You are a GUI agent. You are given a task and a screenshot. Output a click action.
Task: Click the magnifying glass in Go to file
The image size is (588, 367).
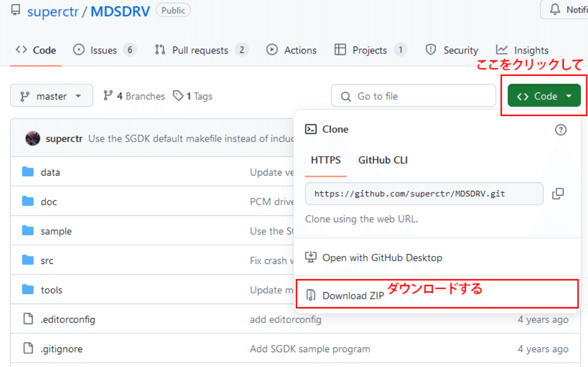tap(346, 96)
